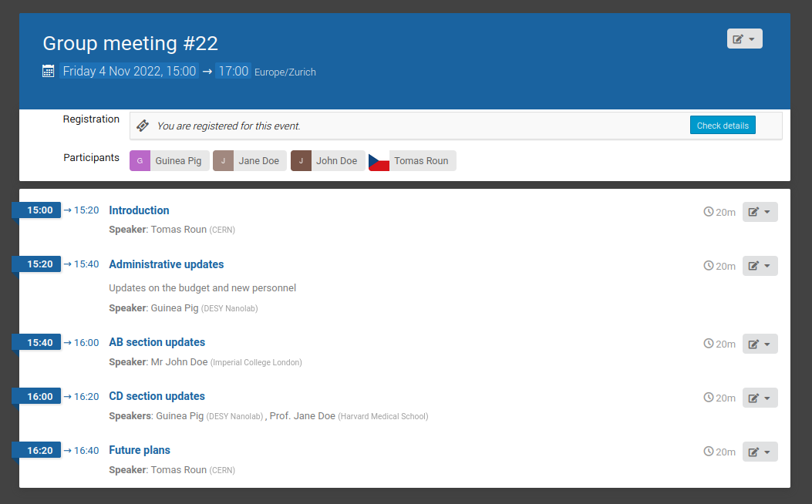Click the Friday 4 Nov 2022, 15:00 date
Image resolution: width=812 pixels, height=504 pixels.
coord(130,71)
